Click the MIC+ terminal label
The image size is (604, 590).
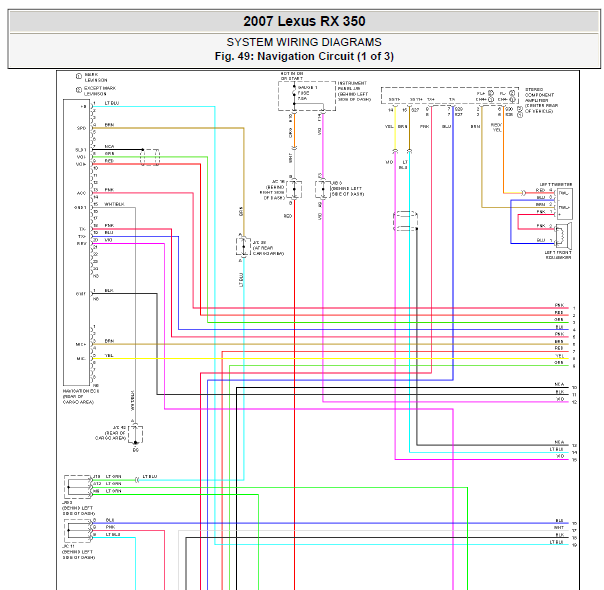(x=81, y=345)
